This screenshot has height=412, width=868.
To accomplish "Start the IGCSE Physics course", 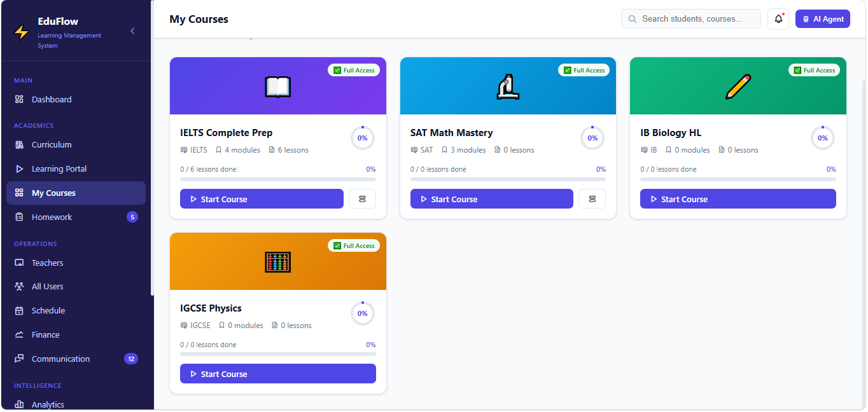I will tap(278, 374).
